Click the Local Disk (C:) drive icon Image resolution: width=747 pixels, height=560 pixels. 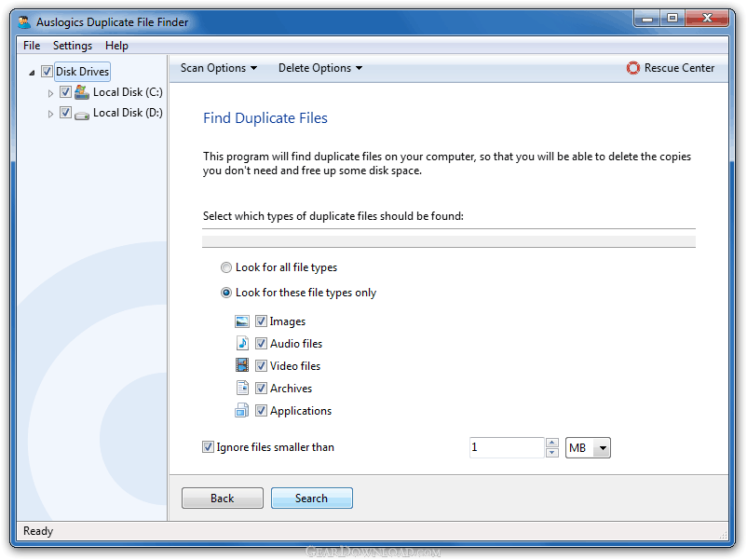click(82, 92)
